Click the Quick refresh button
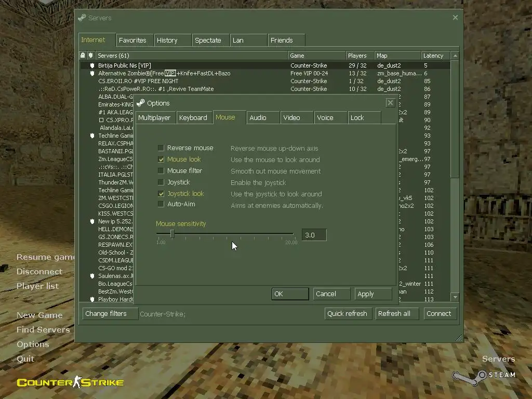The image size is (532, 399). point(348,313)
